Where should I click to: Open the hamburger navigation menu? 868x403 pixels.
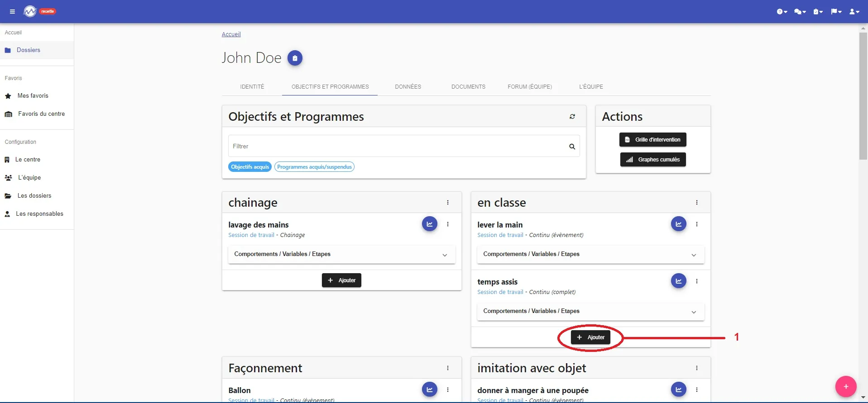(12, 11)
